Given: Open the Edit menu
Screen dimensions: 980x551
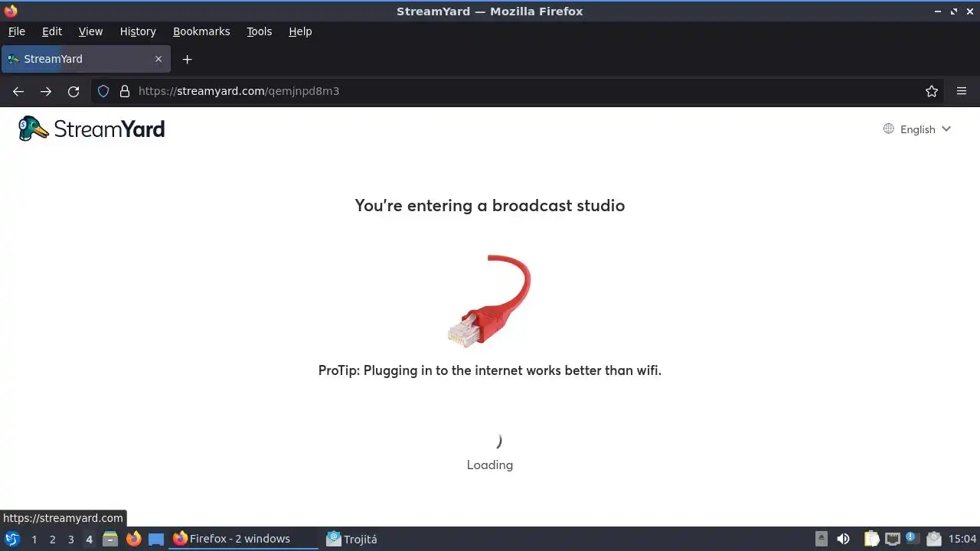Looking at the screenshot, I should (52, 31).
